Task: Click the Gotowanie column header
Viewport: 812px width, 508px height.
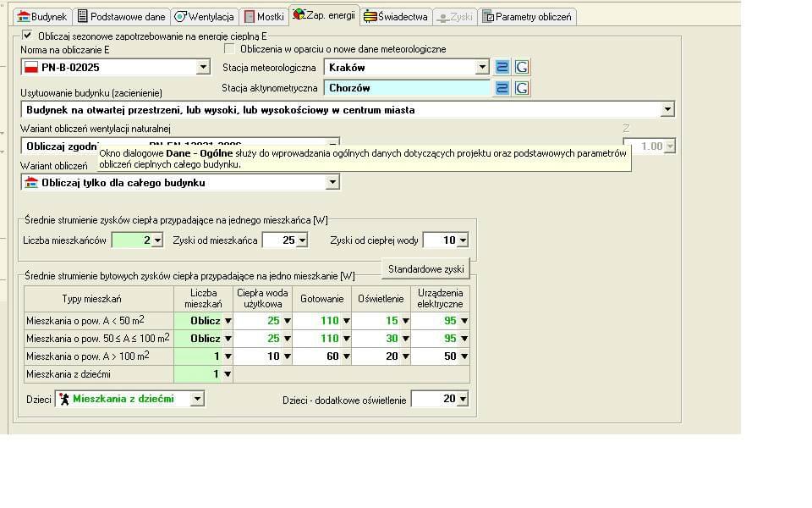Action: tap(322, 299)
